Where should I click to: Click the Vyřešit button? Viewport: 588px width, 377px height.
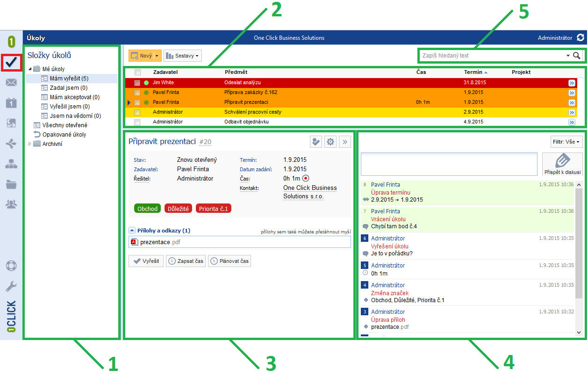point(146,261)
